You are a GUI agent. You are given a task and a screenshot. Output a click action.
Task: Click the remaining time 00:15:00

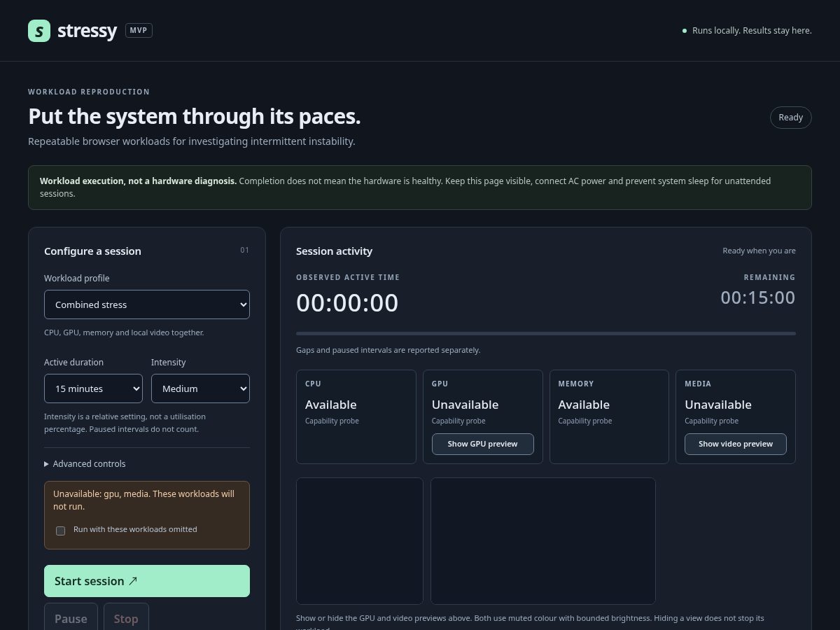[758, 297]
